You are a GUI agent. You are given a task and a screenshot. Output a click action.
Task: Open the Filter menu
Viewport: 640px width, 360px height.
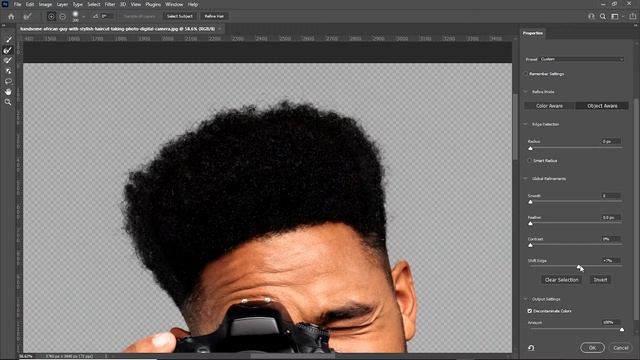[110, 4]
